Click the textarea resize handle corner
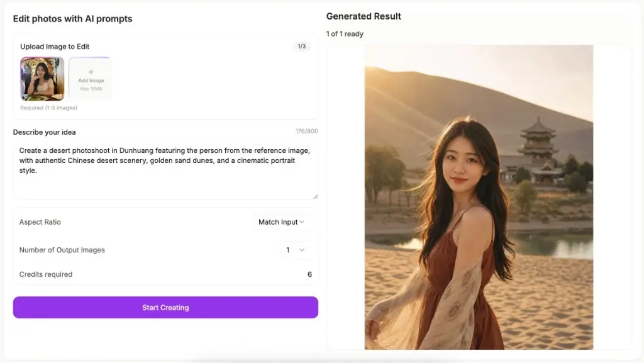Screen dimensions: 644x363 pyautogui.click(x=316, y=197)
